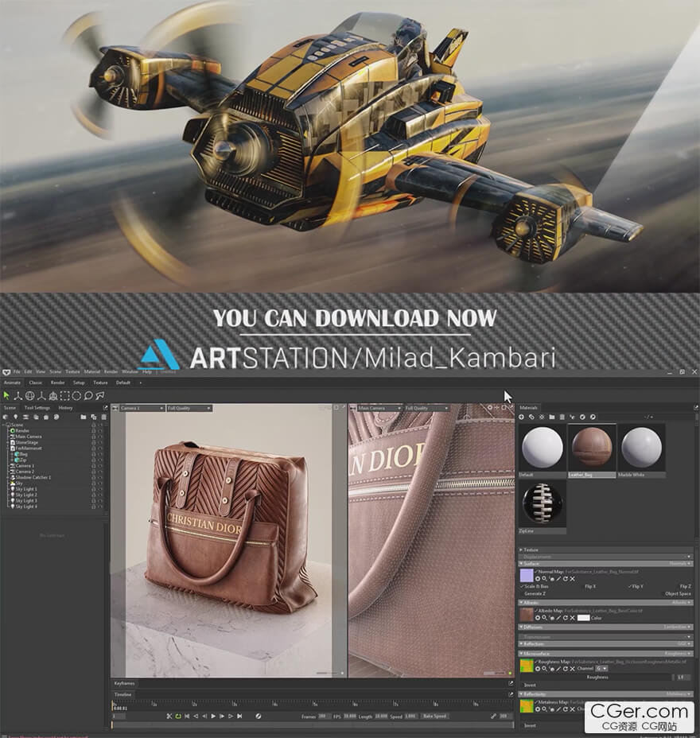The height and width of the screenshot is (738, 700).
Task: Open the Render menu
Action: tap(111, 372)
